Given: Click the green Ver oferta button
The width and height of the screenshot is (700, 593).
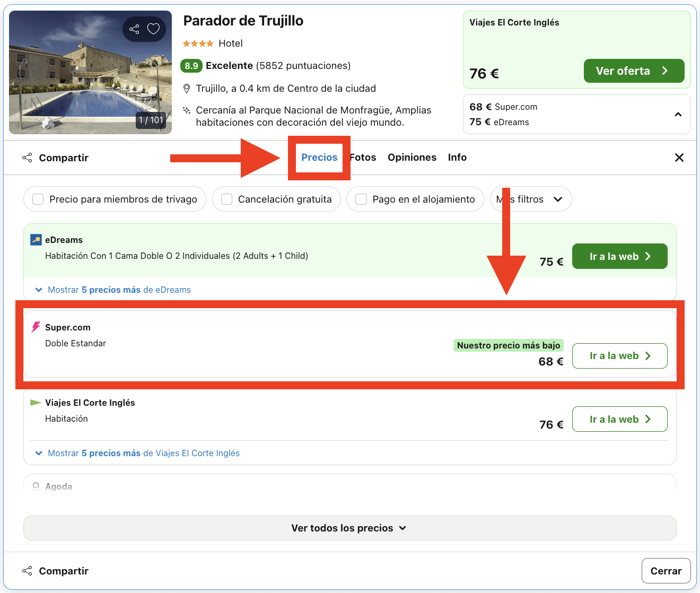Looking at the screenshot, I should pos(633,71).
